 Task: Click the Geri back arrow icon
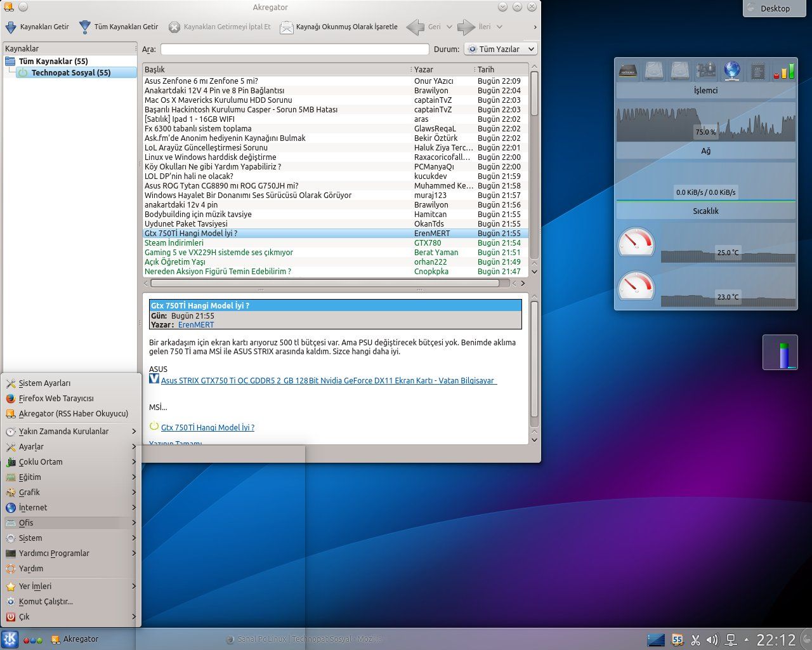[416, 27]
